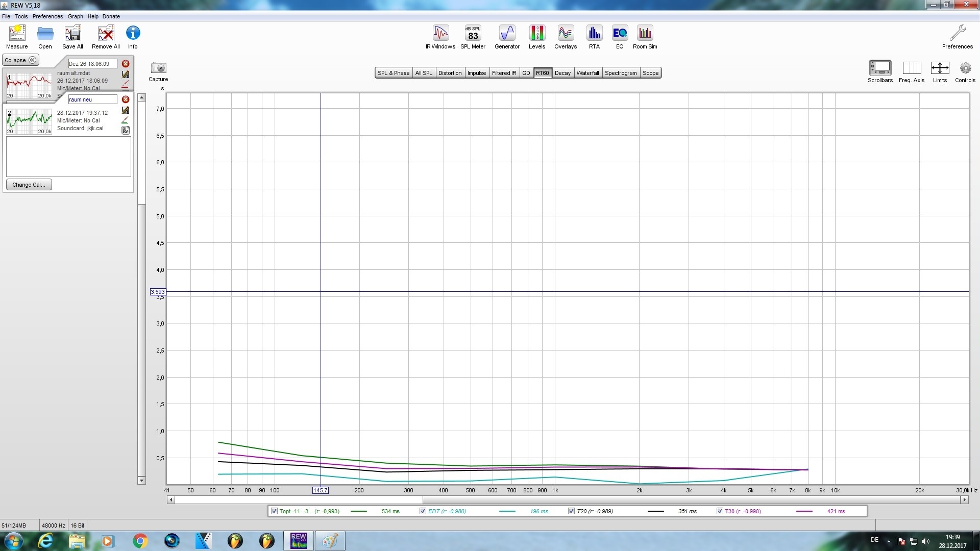Viewport: 980px width, 551px height.
Task: Click the Measure toolbar icon
Action: point(17,37)
